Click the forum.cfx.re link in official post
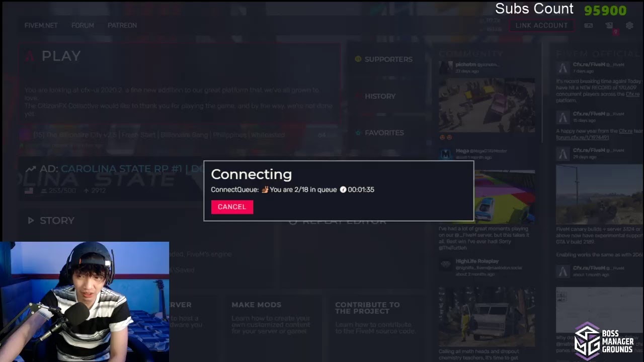 [x=583, y=137]
